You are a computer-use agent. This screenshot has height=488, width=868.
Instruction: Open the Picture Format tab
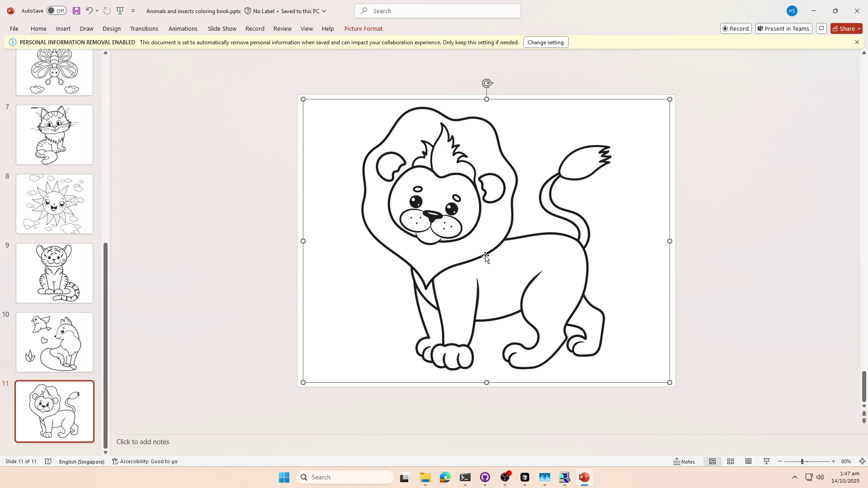[363, 28]
